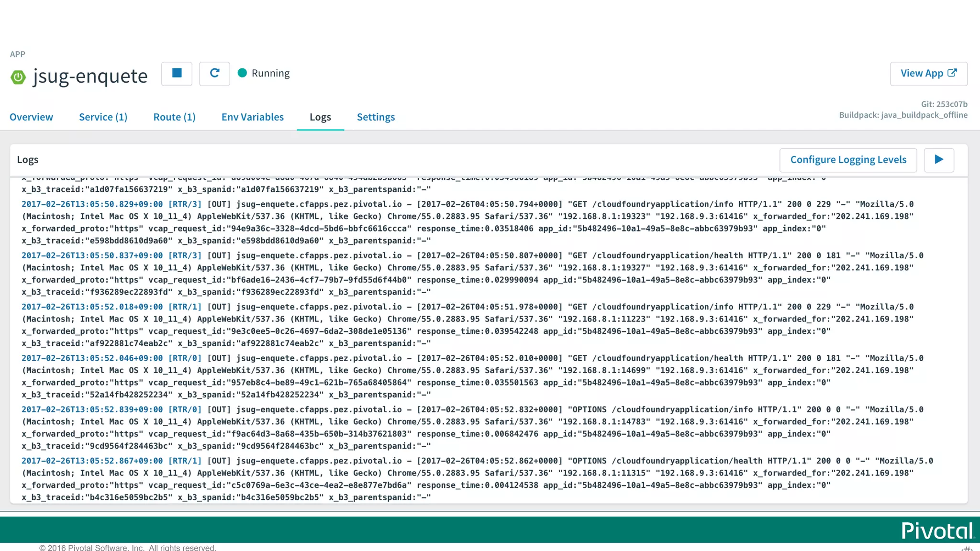Go to the Env Variables tab

tap(252, 117)
